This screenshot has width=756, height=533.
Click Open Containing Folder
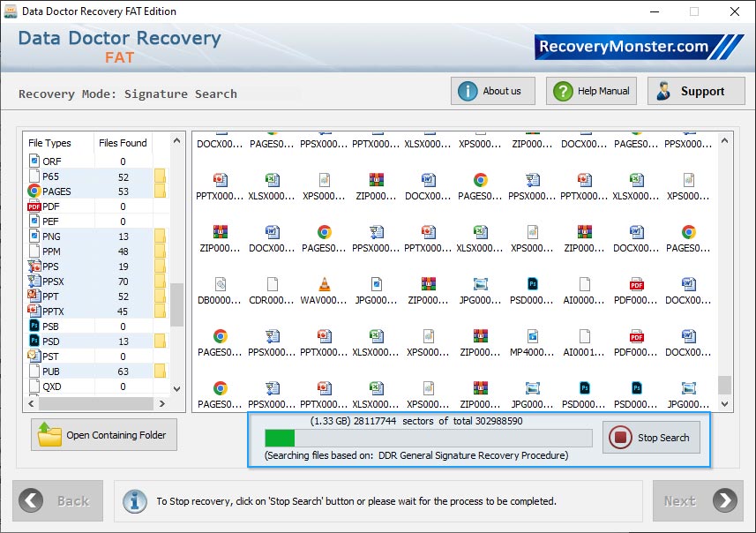103,434
